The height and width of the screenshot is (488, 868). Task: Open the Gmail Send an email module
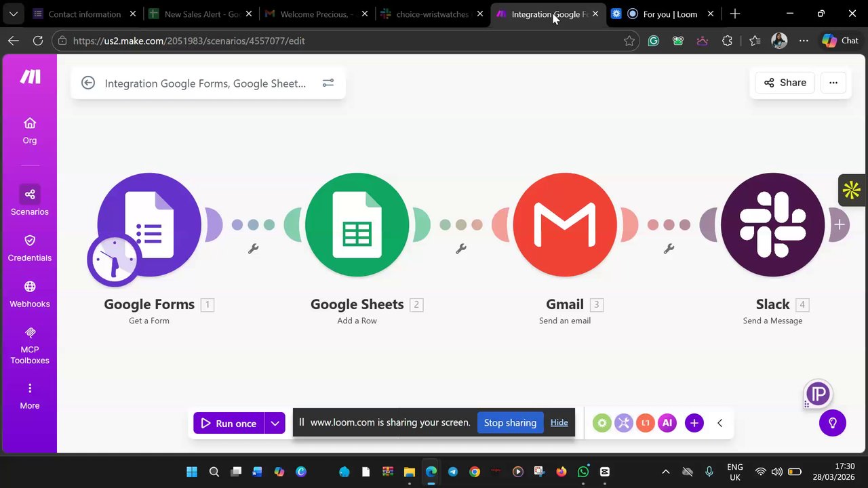click(x=565, y=224)
